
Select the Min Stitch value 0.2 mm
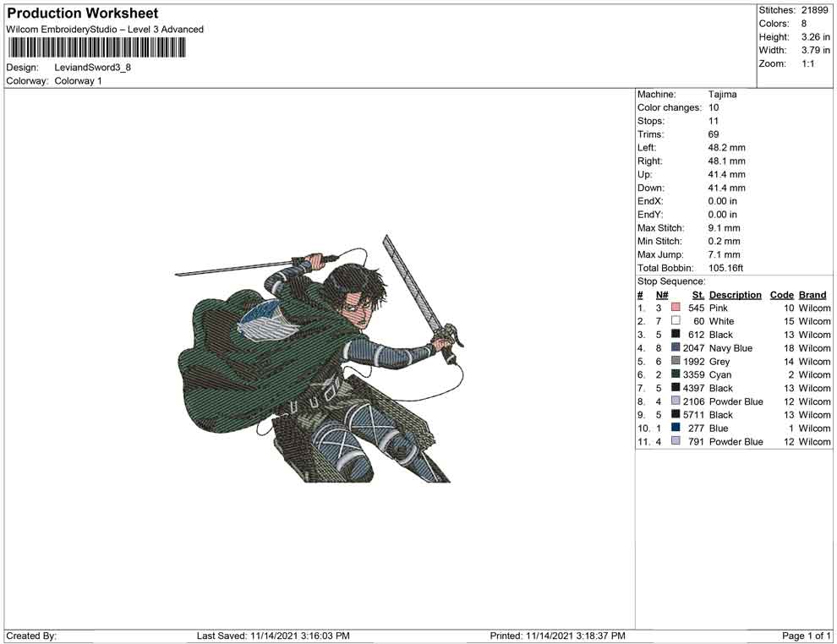(x=724, y=241)
